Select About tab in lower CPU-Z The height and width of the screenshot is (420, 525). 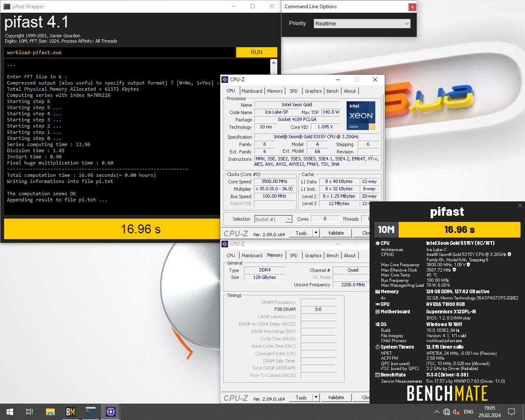pos(350,256)
